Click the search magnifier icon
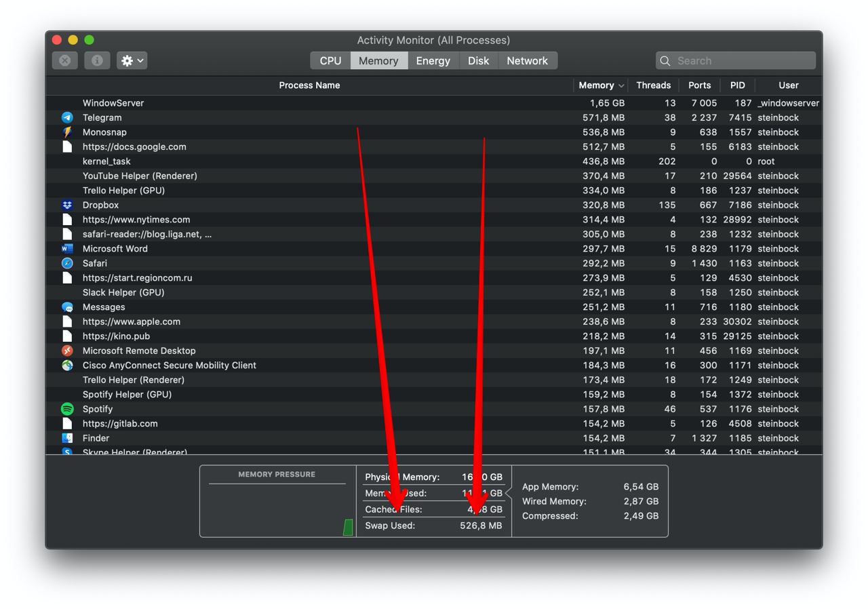The width and height of the screenshot is (868, 609). click(665, 60)
